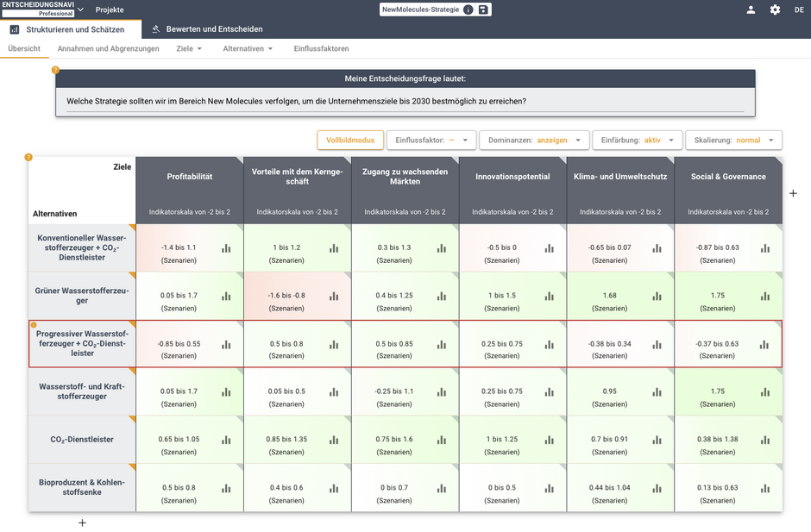Open the scenario chart for Bioprodukzent Klima- und Umweltschutz
This screenshot has width=811, height=532.
click(657, 488)
